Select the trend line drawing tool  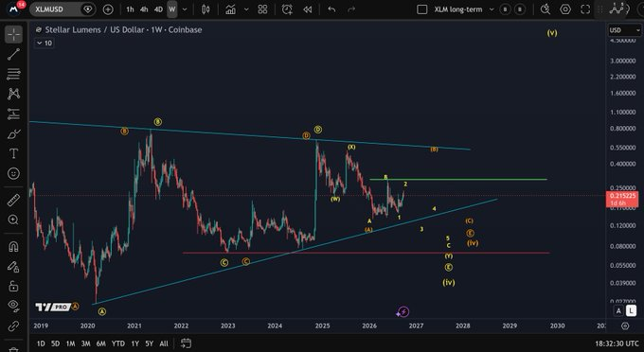point(13,54)
